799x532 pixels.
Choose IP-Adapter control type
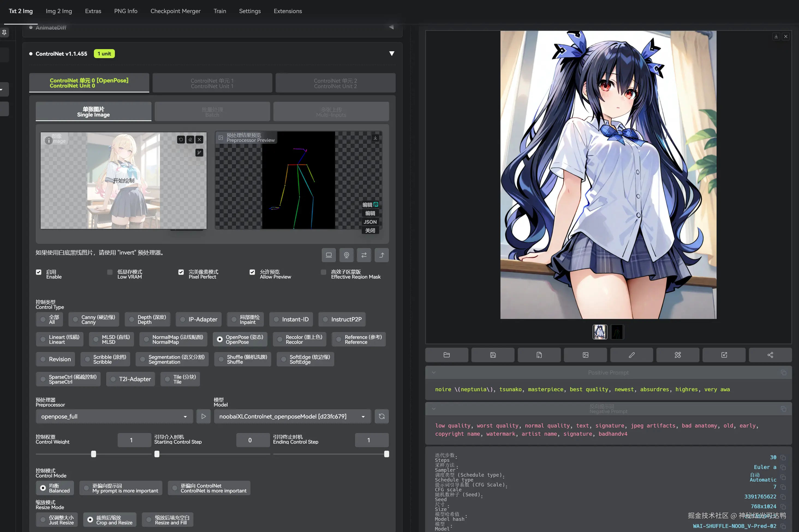[198, 319]
